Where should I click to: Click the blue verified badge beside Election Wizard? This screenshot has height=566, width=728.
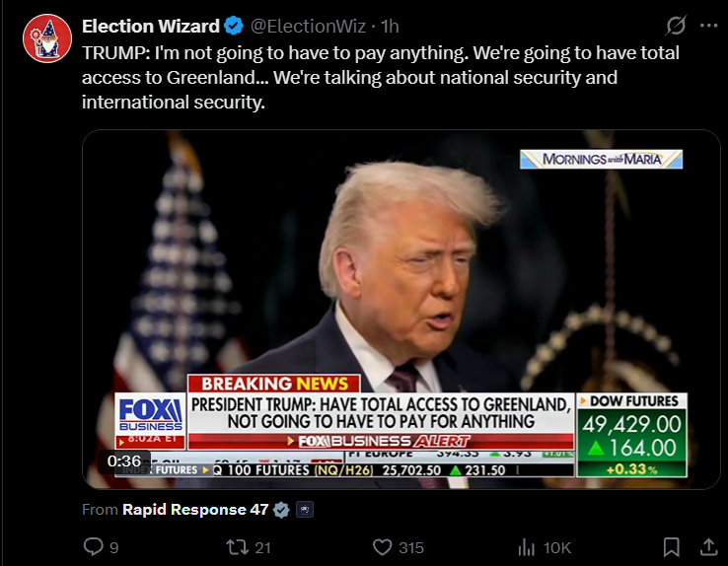[x=234, y=26]
